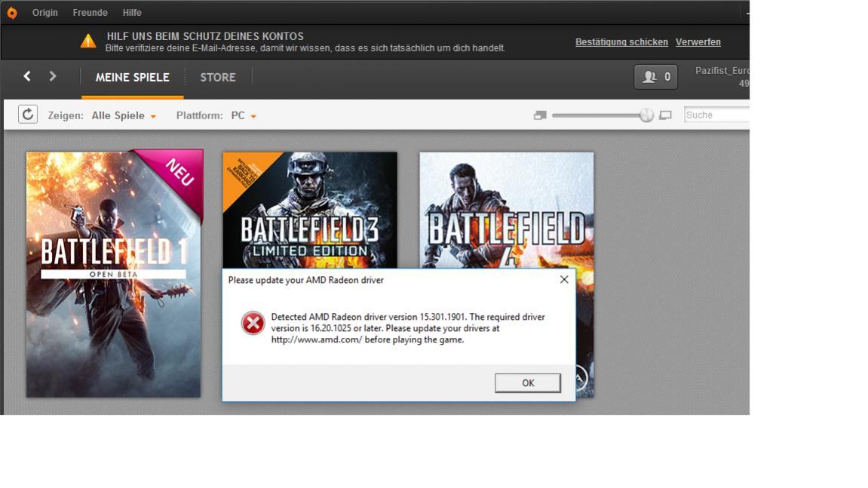Screen dimensions: 868x488
Task: Click the Origin logo icon
Action: point(11,12)
